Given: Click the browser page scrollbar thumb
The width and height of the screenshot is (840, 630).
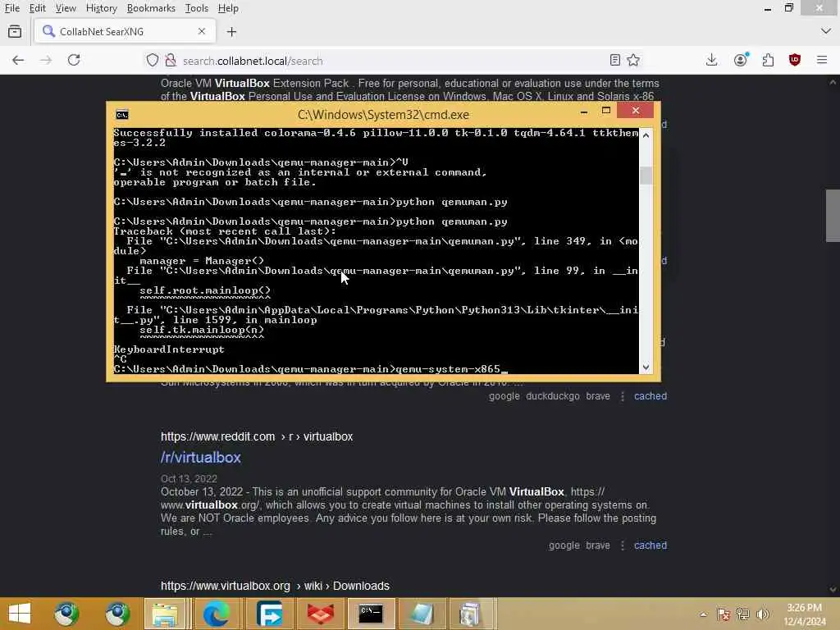Looking at the screenshot, I should (833, 216).
